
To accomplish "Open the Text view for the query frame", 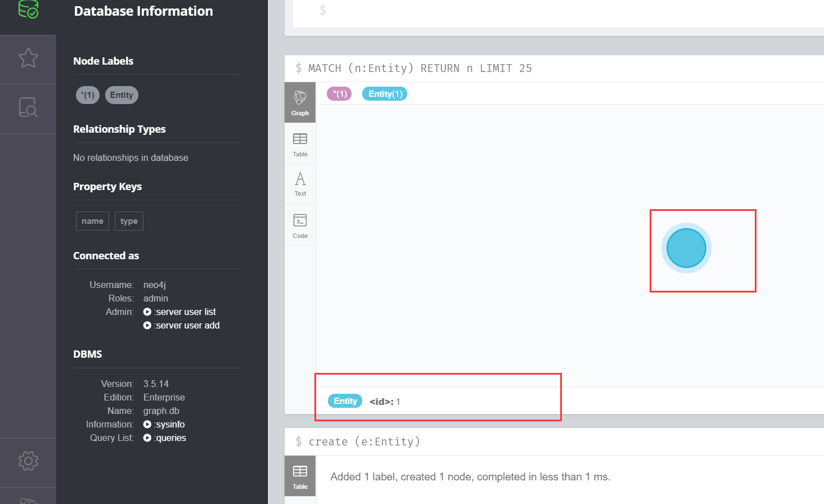I will pyautogui.click(x=300, y=183).
